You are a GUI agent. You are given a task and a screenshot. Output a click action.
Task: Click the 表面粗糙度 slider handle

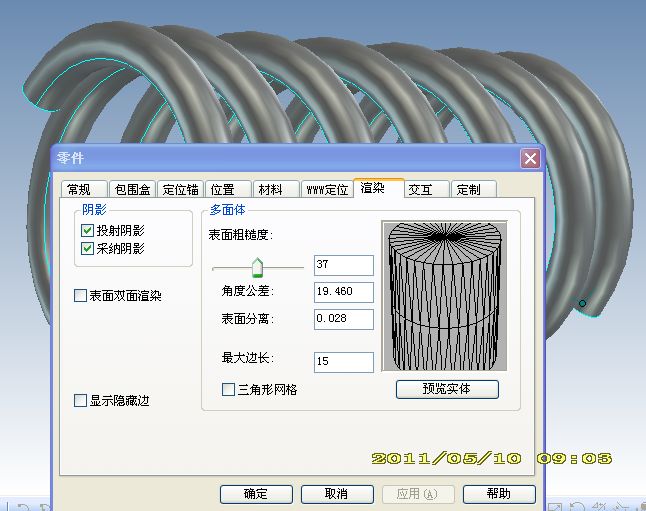pos(257,267)
